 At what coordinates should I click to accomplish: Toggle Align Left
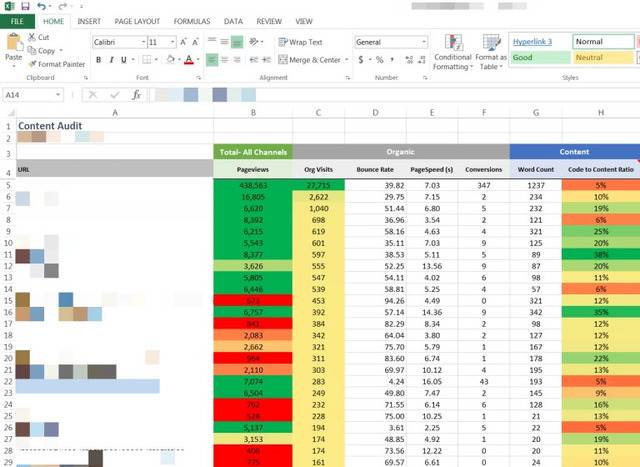[212, 60]
